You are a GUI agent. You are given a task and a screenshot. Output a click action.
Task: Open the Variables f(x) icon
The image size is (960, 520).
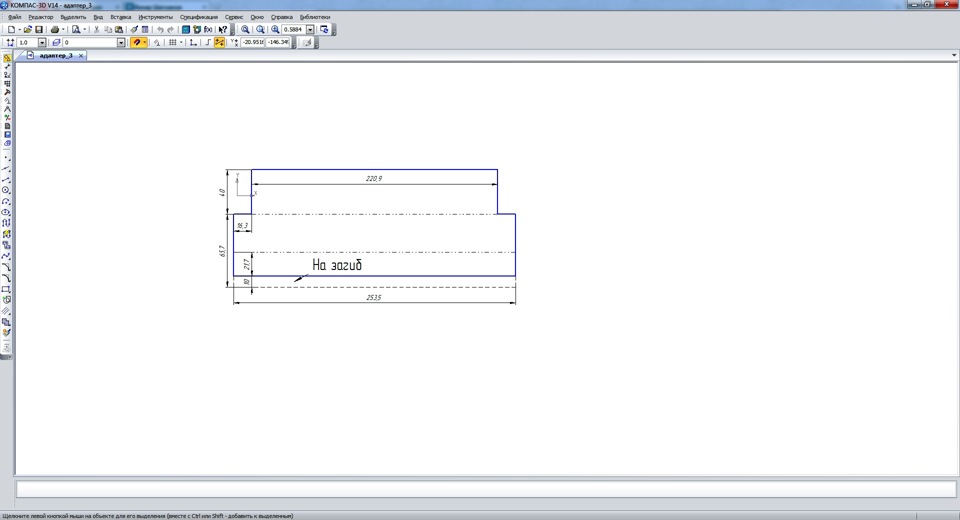pos(208,29)
